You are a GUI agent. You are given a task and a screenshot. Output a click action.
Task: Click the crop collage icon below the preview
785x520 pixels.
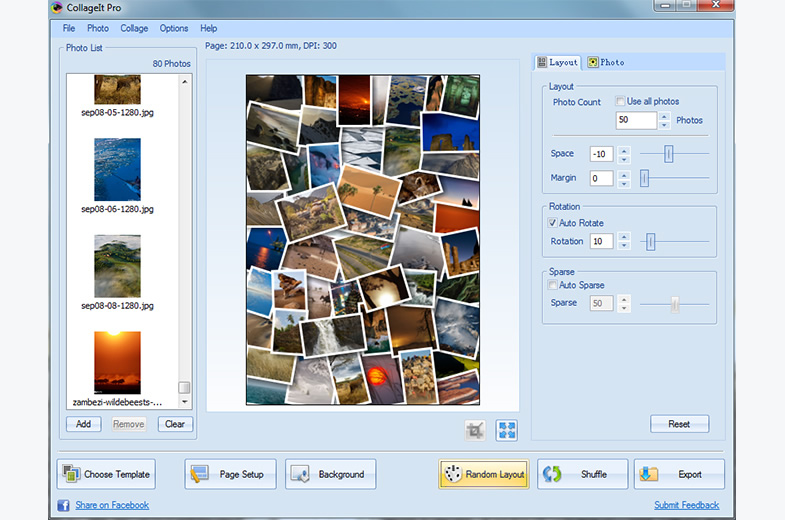[x=476, y=430]
